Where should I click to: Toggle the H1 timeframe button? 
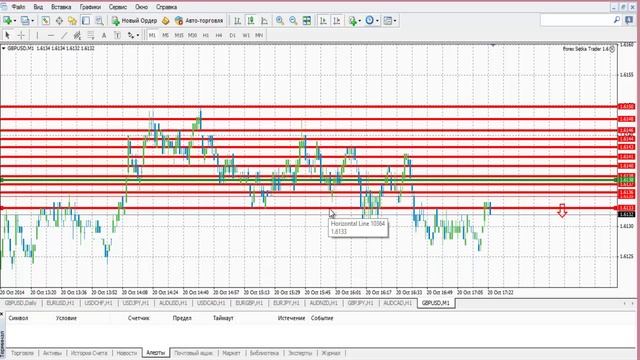pyautogui.click(x=206, y=36)
